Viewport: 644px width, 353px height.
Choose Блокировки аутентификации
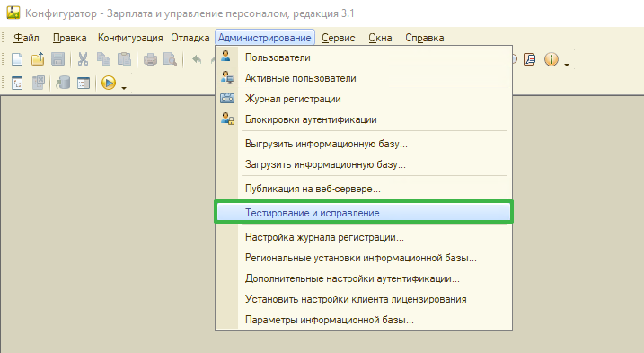pyautogui.click(x=364, y=119)
